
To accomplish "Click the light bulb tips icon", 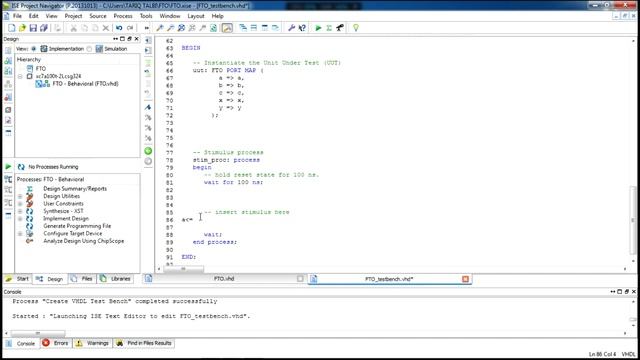I will point(356,28).
